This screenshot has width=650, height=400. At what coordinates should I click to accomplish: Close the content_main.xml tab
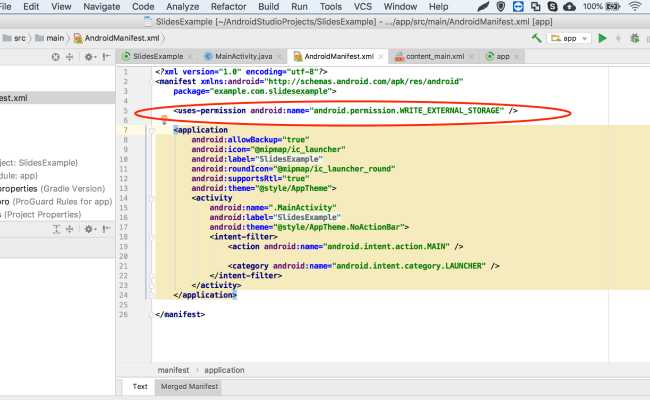tap(471, 57)
